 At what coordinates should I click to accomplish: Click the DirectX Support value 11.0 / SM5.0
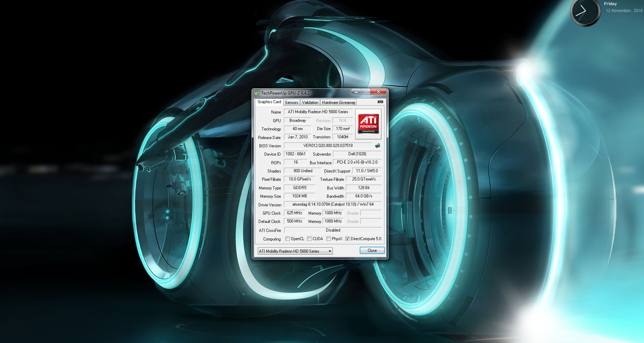click(367, 171)
